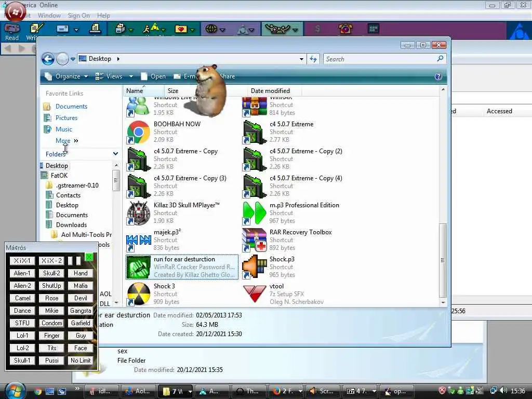Click refresh button beside address bar
Screen dimensions: 532x399
click(313, 59)
